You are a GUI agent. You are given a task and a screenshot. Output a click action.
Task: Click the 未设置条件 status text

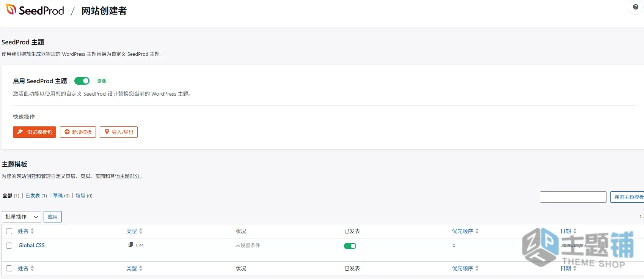pyautogui.click(x=248, y=245)
